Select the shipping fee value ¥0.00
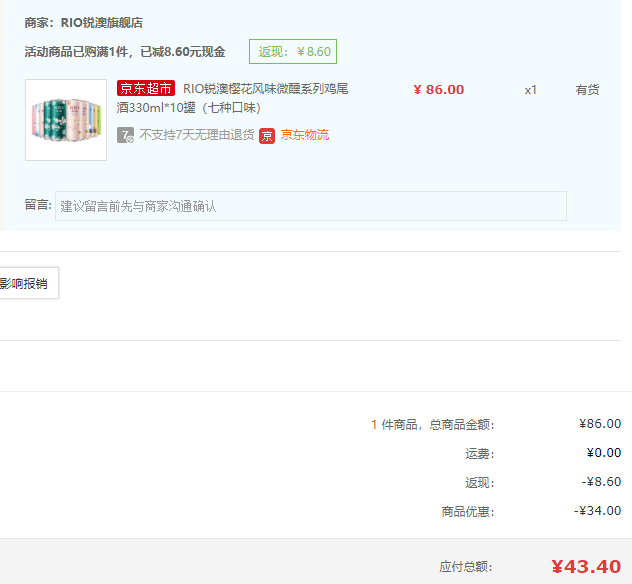This screenshot has width=632, height=584. [604, 453]
